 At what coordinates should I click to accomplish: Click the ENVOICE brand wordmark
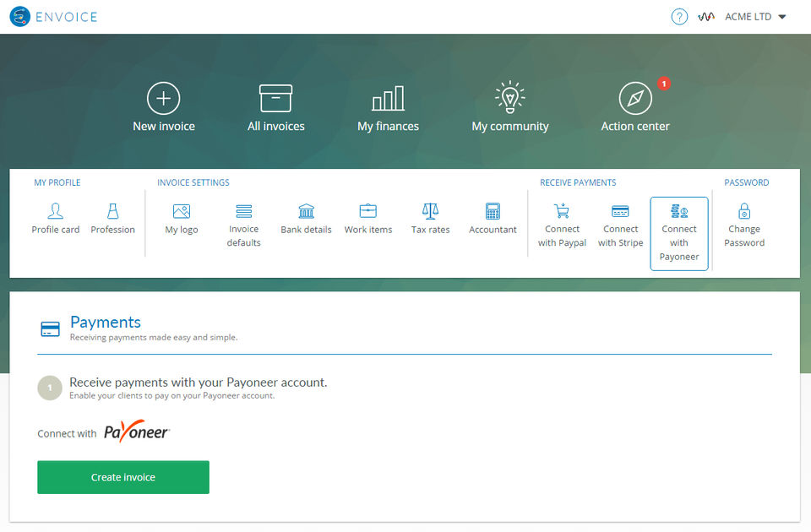tap(66, 17)
